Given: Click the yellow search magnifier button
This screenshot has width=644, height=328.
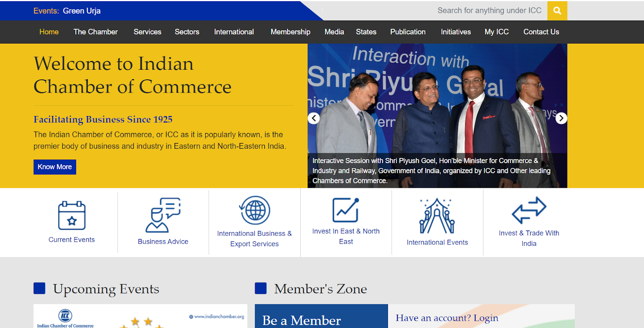Looking at the screenshot, I should (x=557, y=10).
